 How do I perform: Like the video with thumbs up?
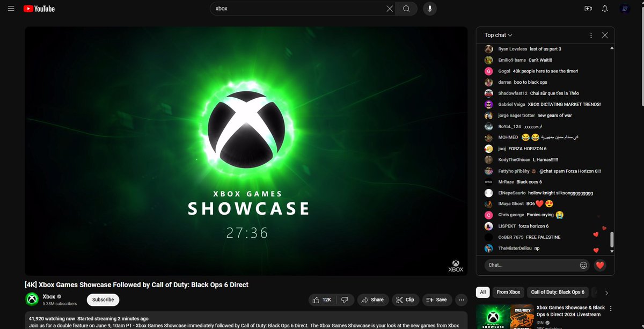[322, 299]
